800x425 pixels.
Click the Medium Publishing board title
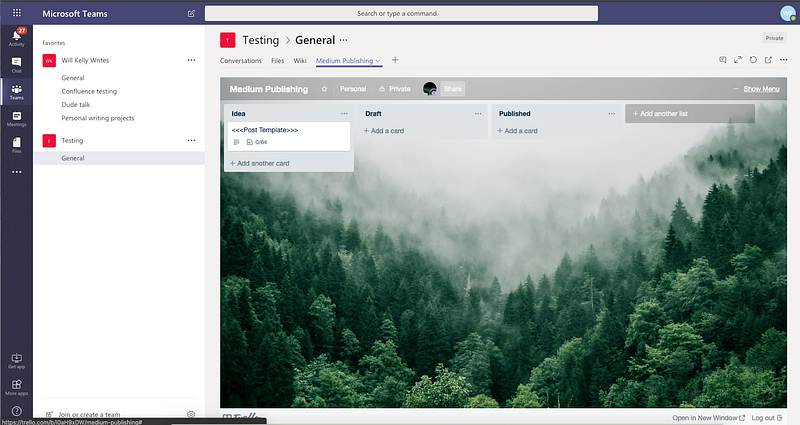pyautogui.click(x=269, y=89)
